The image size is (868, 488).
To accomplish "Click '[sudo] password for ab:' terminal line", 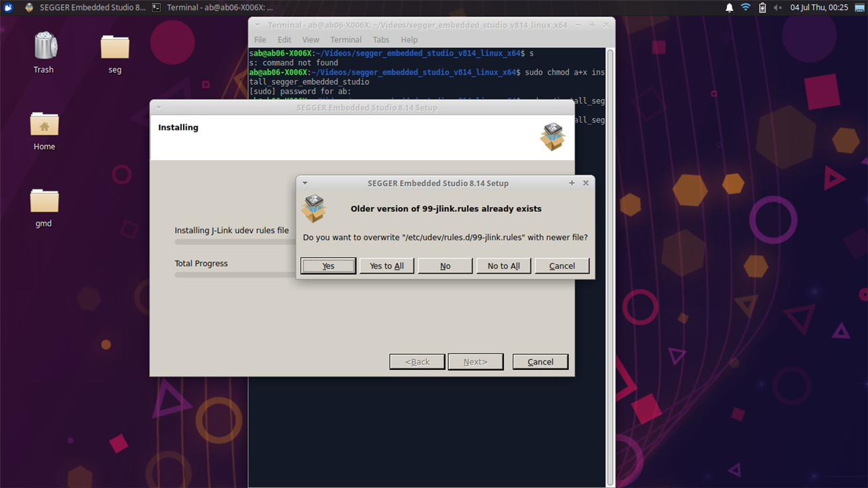I will click(300, 91).
